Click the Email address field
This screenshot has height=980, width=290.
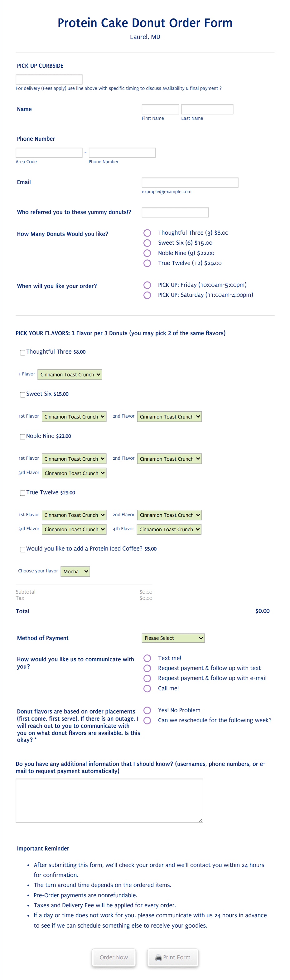(x=190, y=182)
